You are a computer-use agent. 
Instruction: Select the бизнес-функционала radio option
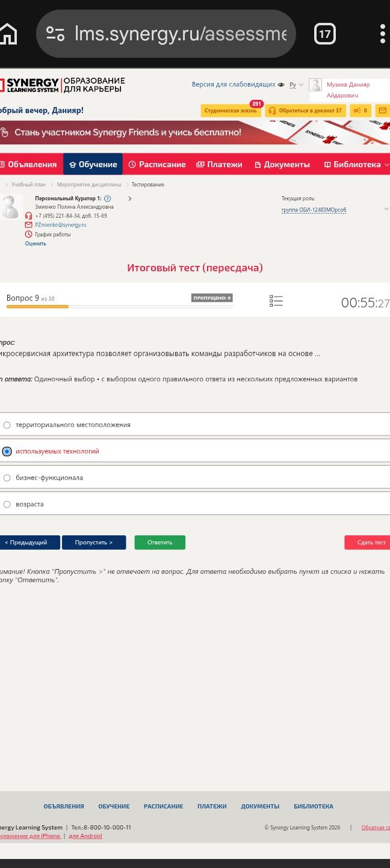point(7,478)
